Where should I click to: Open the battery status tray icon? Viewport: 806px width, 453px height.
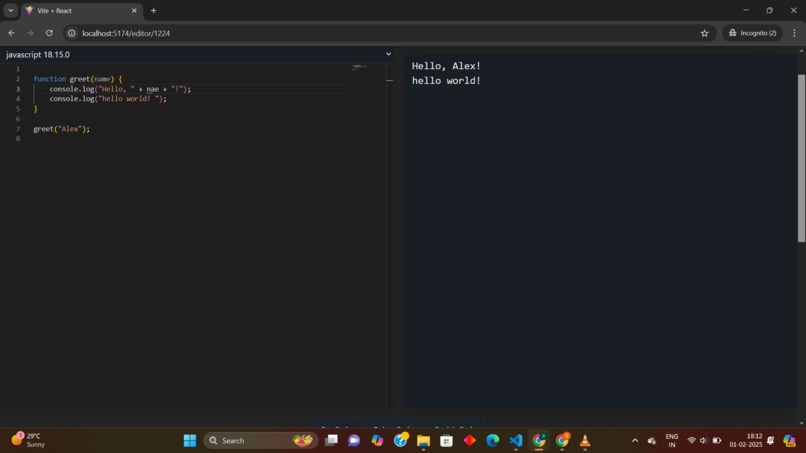tap(717, 441)
